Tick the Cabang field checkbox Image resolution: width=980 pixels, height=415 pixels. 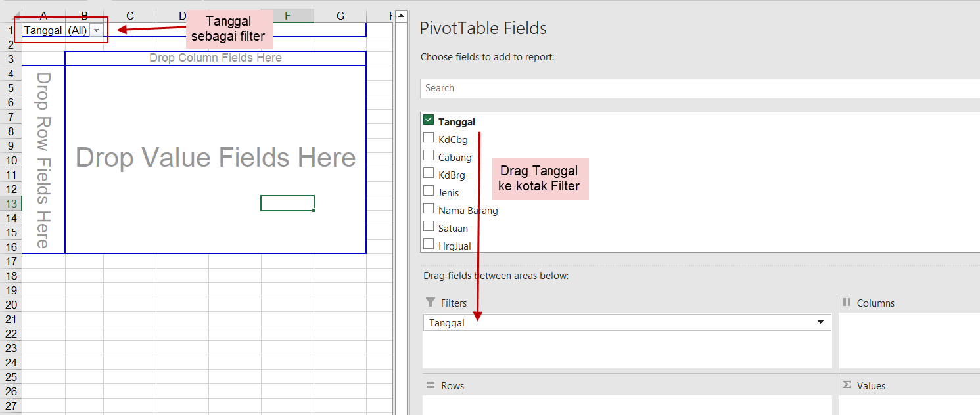click(429, 156)
